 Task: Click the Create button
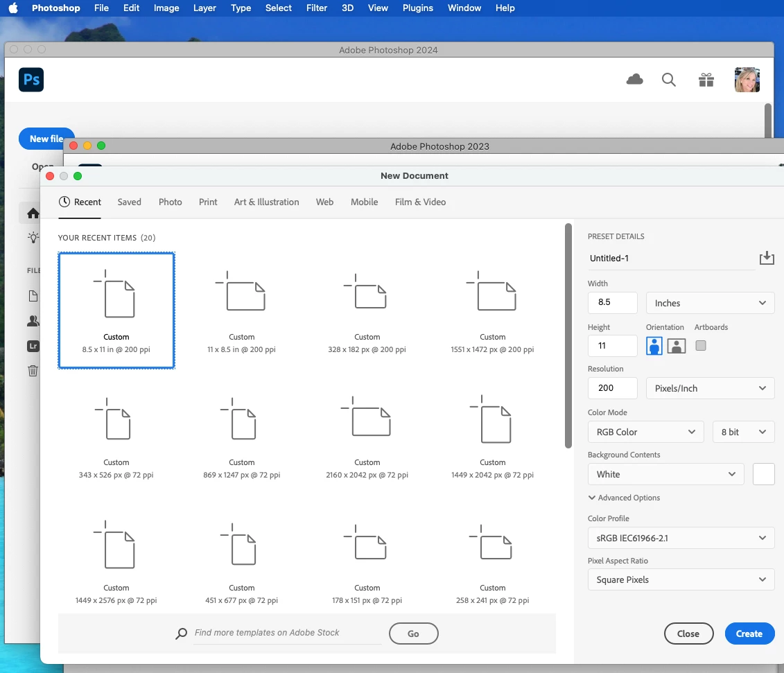(x=749, y=633)
